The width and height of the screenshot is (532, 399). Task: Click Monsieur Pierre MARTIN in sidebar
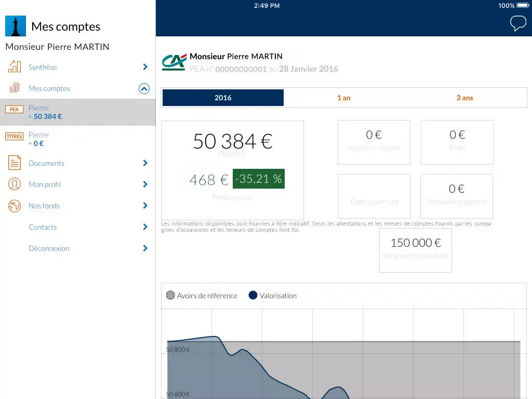click(57, 46)
